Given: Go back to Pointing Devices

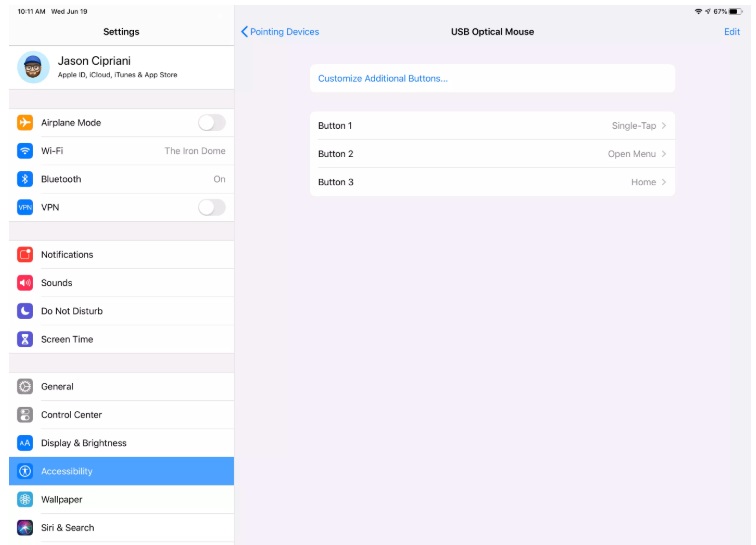Looking at the screenshot, I should click(280, 31).
